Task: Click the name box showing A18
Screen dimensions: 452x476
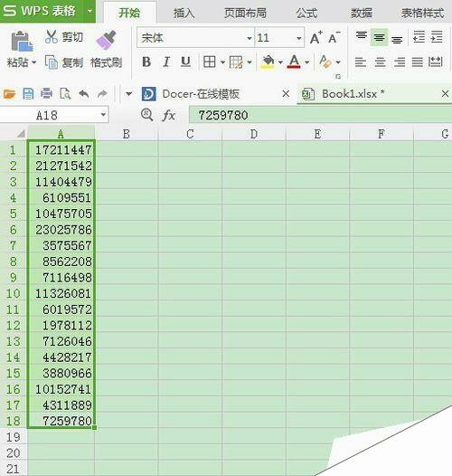Action: [53, 115]
